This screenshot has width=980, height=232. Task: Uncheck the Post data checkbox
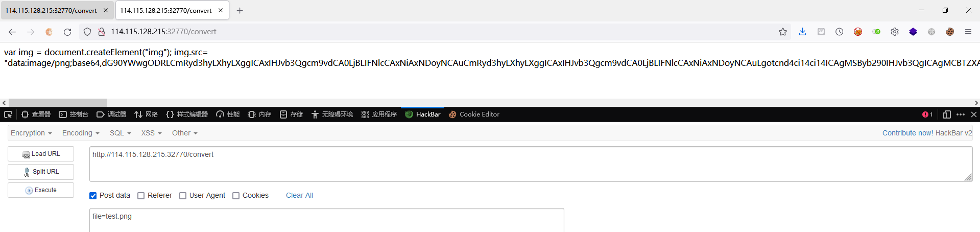click(93, 196)
